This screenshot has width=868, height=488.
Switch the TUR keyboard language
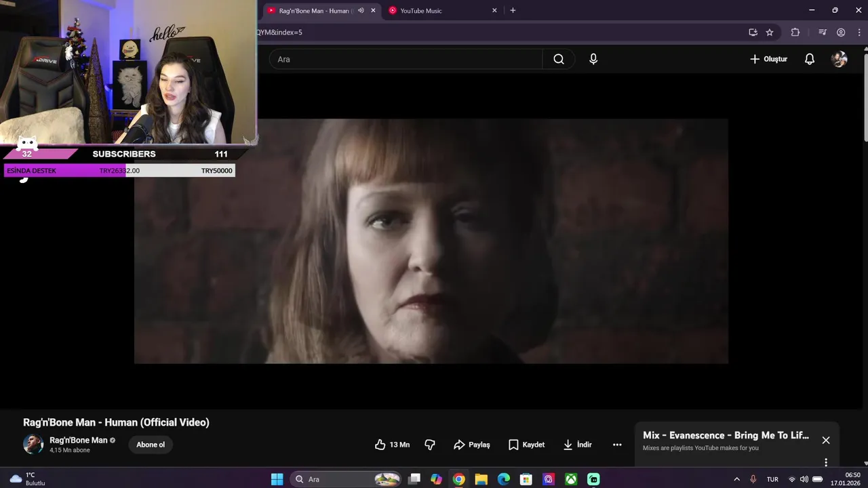(772, 479)
